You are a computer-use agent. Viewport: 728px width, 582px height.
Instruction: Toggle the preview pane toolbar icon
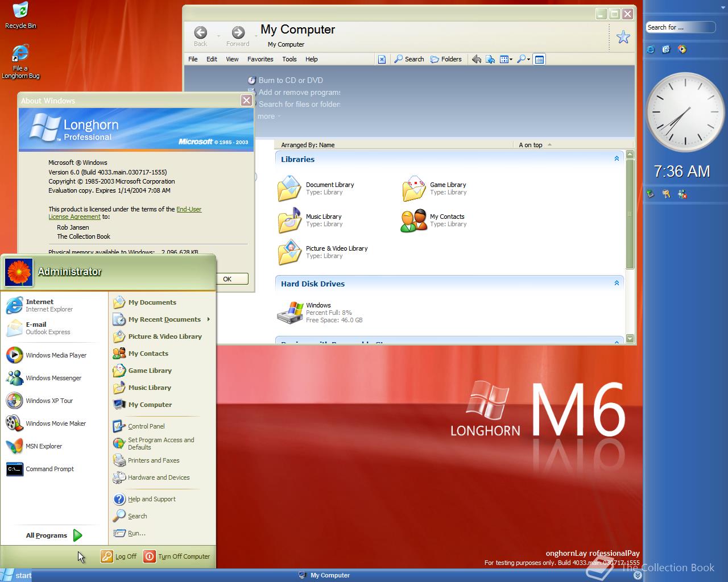click(x=540, y=59)
